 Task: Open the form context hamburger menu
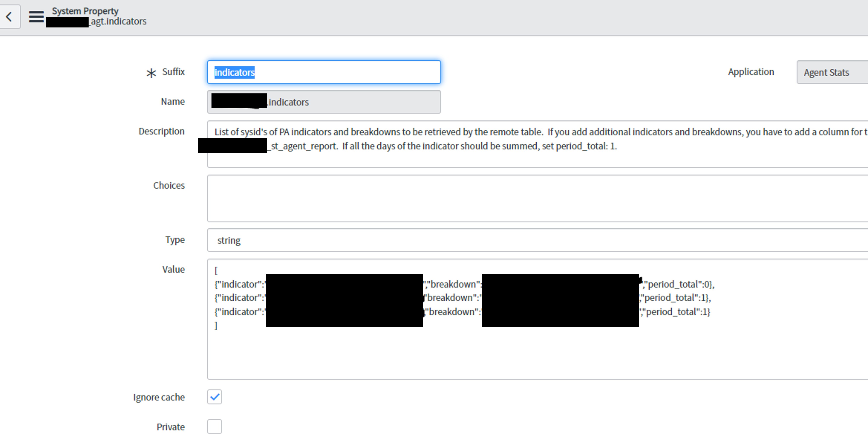(x=36, y=16)
